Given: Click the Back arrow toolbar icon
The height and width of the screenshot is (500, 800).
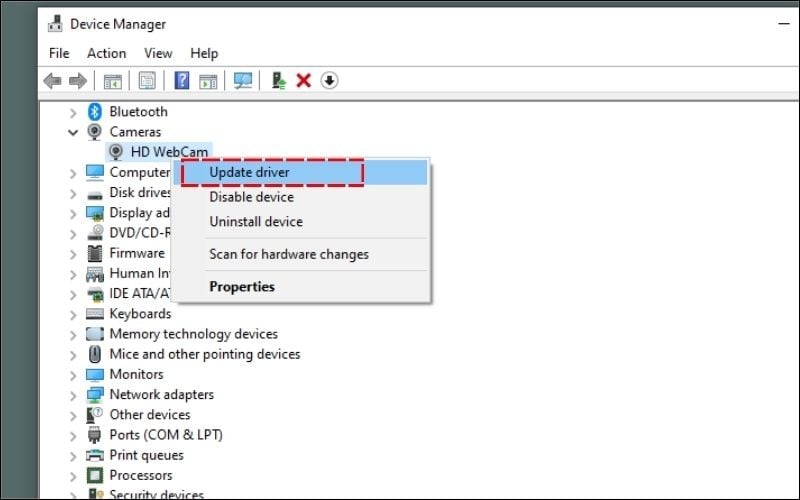Looking at the screenshot, I should pyautogui.click(x=53, y=81).
